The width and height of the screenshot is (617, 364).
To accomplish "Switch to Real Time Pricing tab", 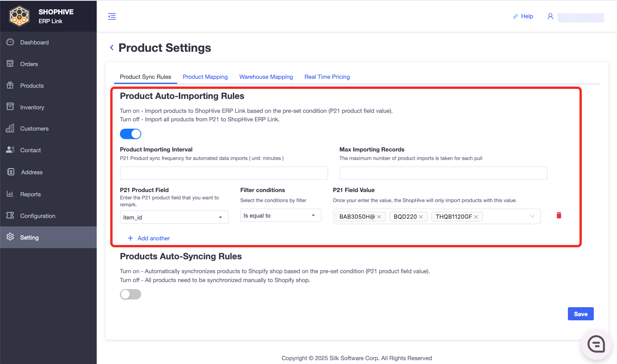I will coord(327,77).
